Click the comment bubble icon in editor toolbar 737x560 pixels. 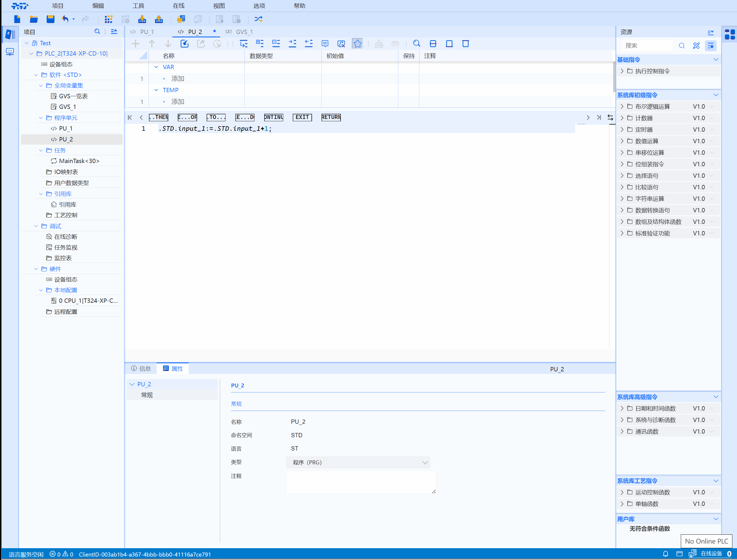325,44
